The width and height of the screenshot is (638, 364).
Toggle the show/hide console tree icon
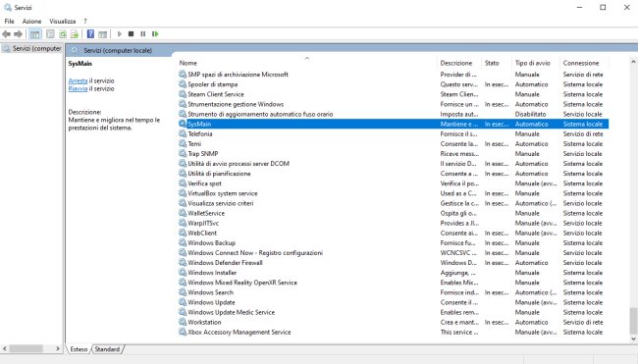[x=35, y=34]
